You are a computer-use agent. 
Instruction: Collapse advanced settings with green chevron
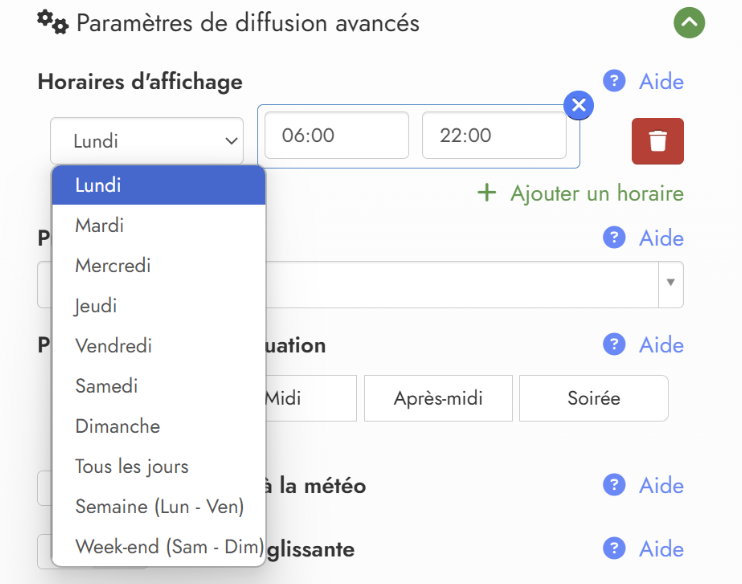point(689,22)
